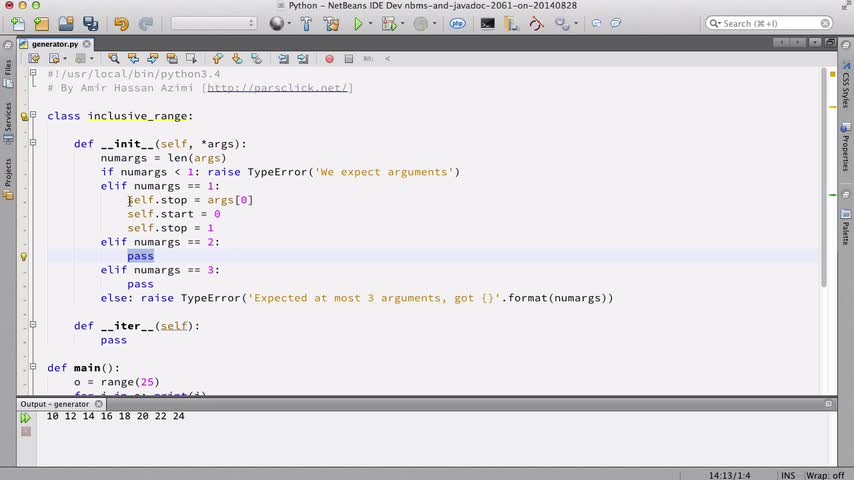854x480 pixels.
Task: Click in the Search field
Action: click(768, 23)
